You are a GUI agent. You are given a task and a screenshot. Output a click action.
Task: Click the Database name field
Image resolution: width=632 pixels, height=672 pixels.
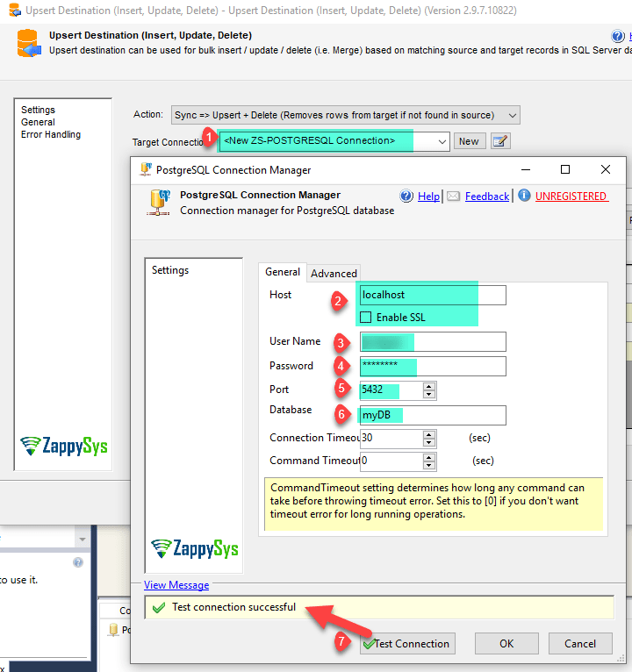[433, 415]
